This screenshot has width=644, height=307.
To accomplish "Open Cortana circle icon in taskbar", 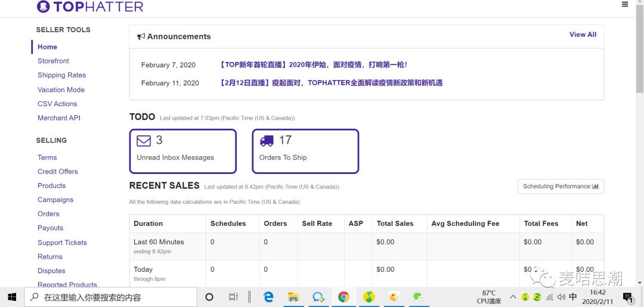I will [x=209, y=297].
